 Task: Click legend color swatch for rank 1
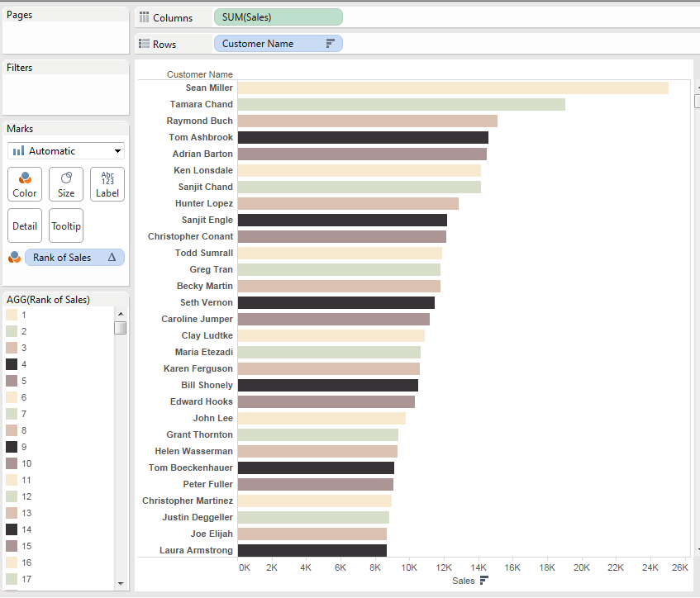pyautogui.click(x=12, y=315)
